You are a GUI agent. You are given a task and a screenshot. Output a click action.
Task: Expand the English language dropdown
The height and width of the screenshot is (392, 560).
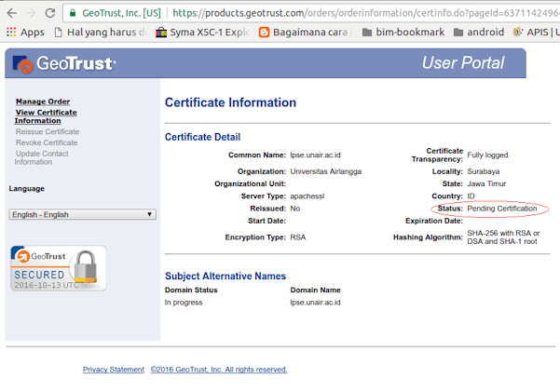click(x=82, y=214)
